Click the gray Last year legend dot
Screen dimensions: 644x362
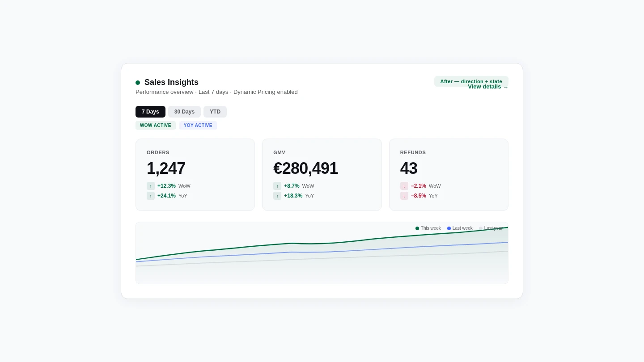481,228
